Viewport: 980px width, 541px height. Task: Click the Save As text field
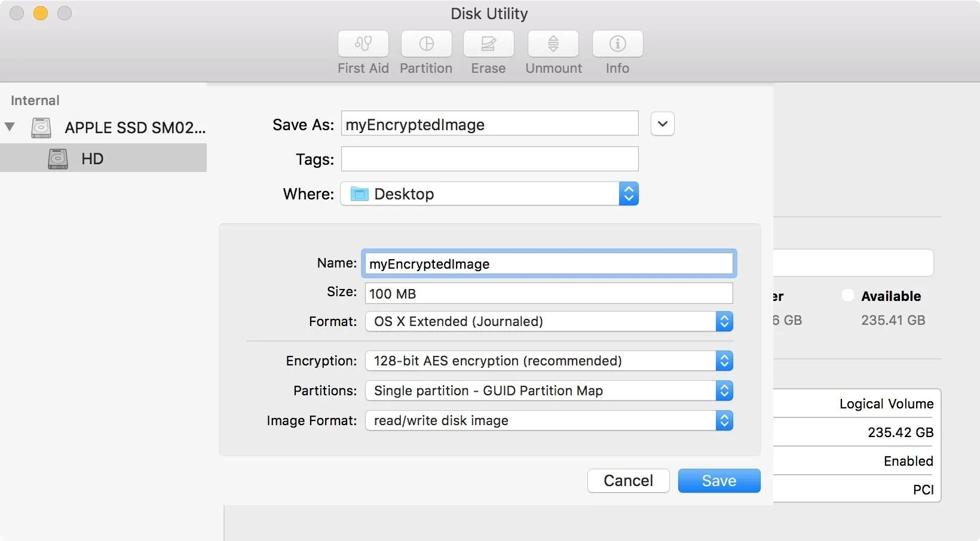(x=489, y=124)
